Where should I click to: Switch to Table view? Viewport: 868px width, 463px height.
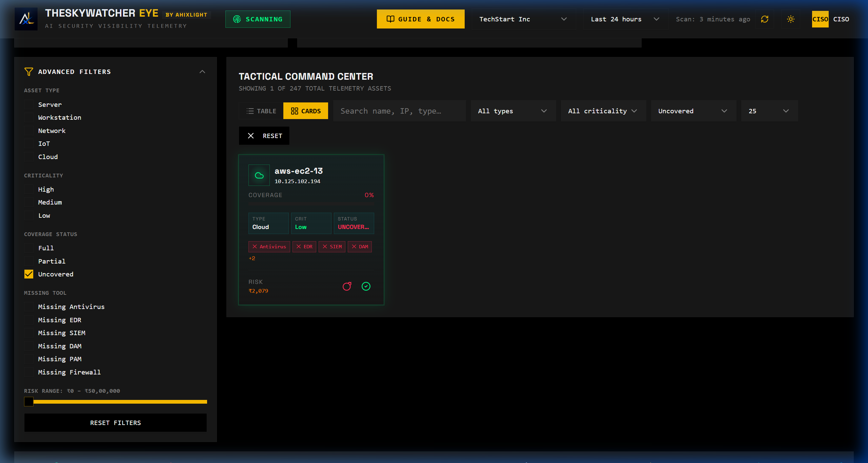pos(261,111)
